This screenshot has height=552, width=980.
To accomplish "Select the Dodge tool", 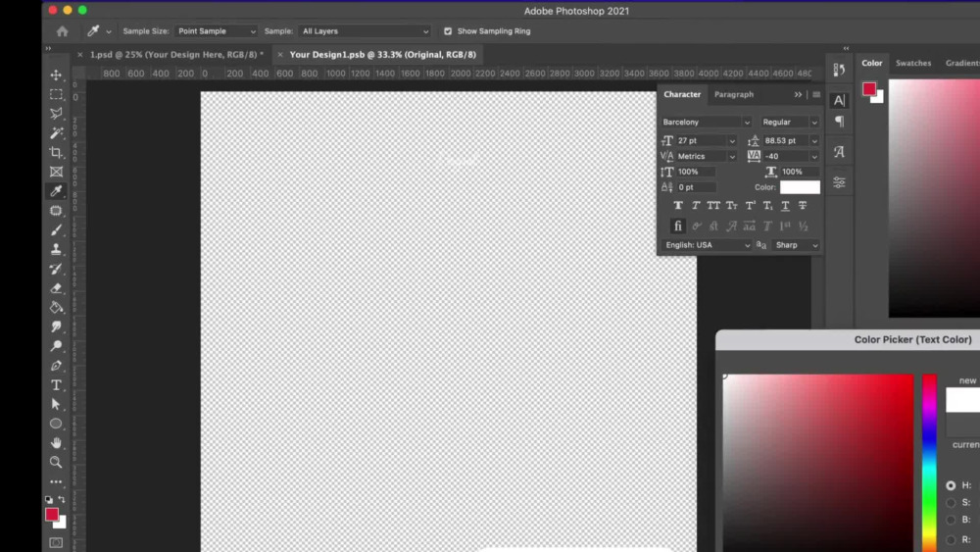I will tap(56, 346).
